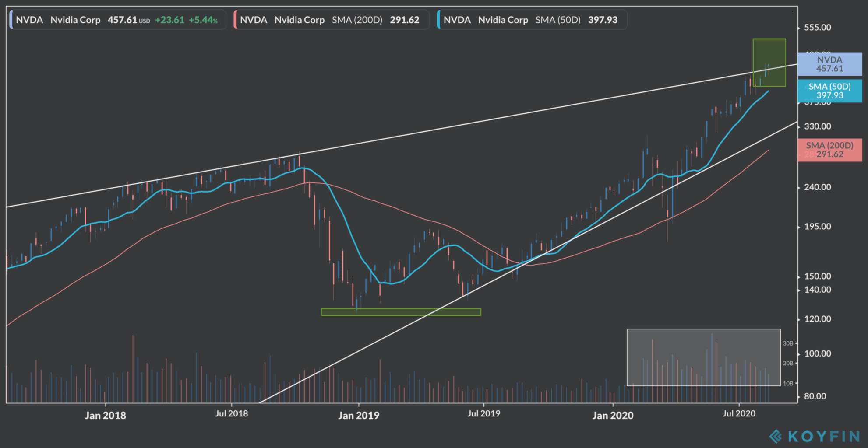868x448 pixels.
Task: Click the +23.61 price change value
Action: pos(169,20)
